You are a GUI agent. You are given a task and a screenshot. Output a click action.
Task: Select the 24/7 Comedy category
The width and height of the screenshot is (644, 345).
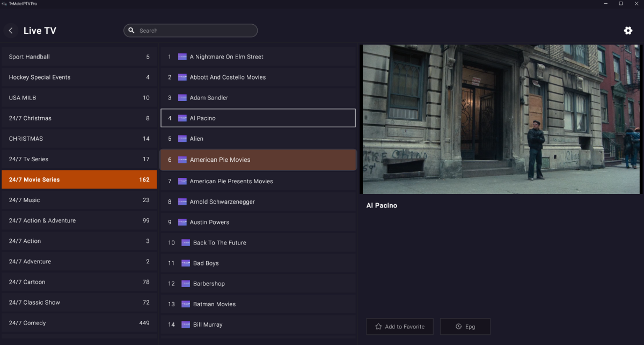[x=79, y=323]
